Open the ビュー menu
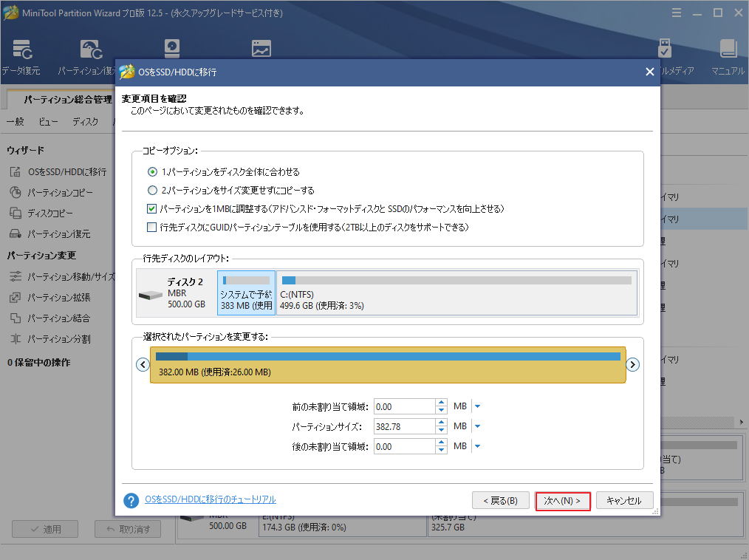The height and width of the screenshot is (560, 749). pos(48,121)
